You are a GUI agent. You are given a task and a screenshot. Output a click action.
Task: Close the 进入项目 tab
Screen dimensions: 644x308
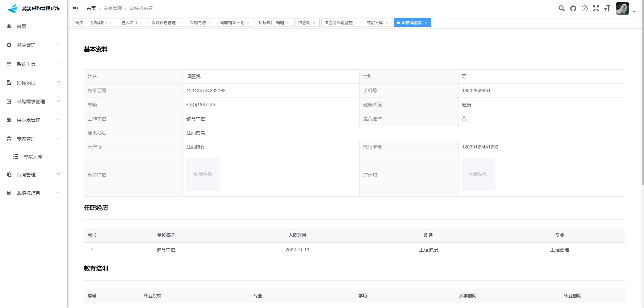141,23
